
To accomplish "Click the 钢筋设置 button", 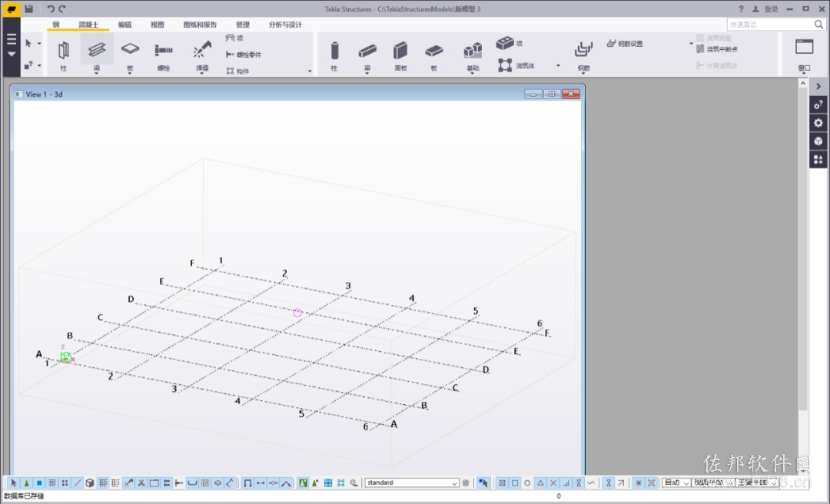I will pyautogui.click(x=625, y=44).
